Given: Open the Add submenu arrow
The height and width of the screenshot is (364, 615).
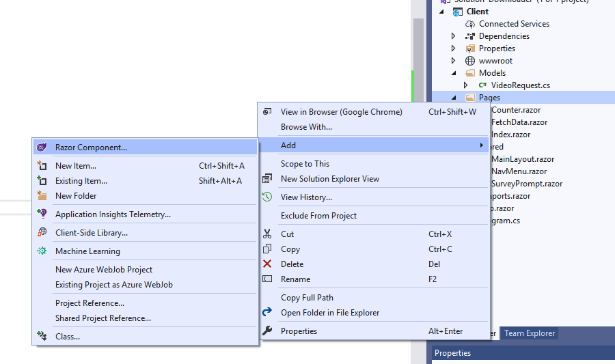Looking at the screenshot, I should click(x=481, y=145).
